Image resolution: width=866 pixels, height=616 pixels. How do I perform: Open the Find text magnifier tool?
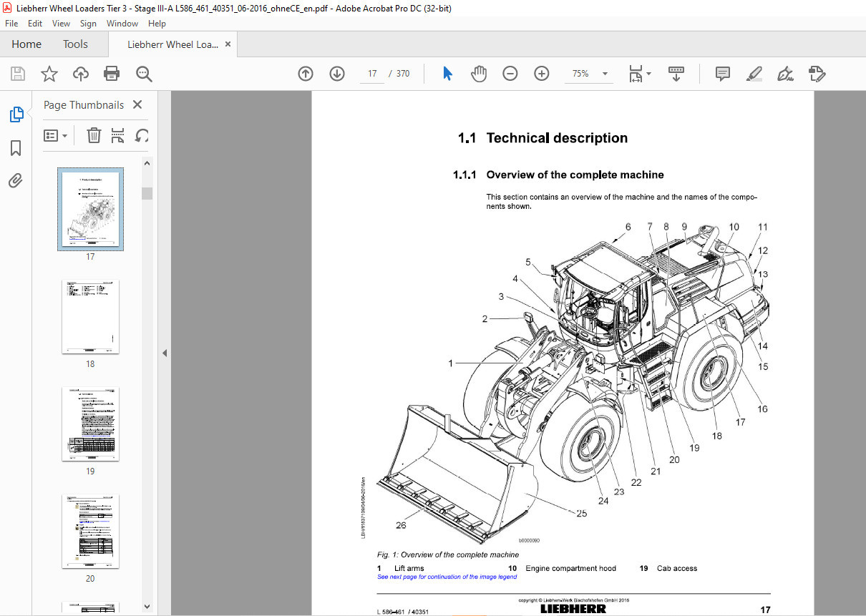(144, 74)
